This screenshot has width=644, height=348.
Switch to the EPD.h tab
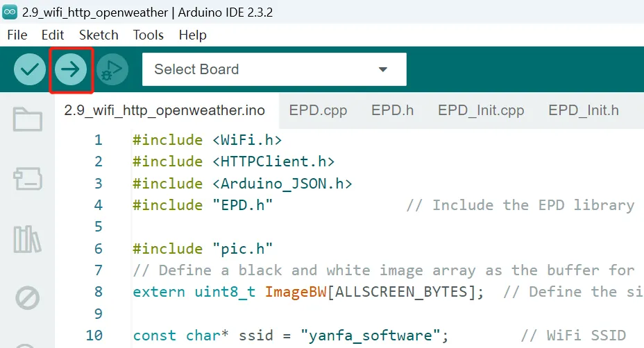(x=392, y=110)
